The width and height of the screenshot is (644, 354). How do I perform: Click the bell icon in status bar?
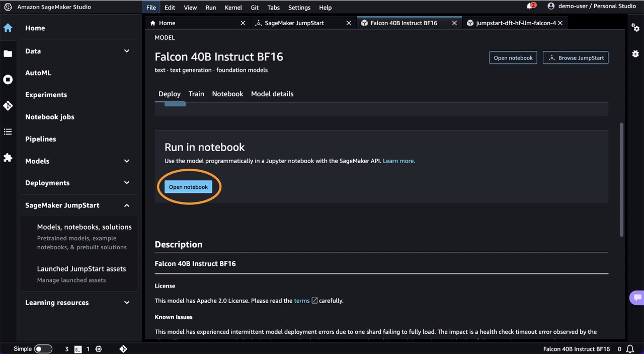click(630, 349)
